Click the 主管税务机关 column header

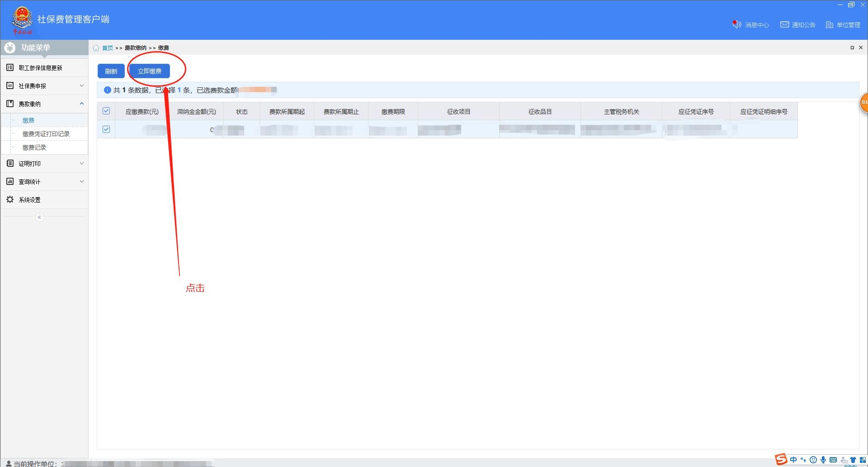(622, 112)
